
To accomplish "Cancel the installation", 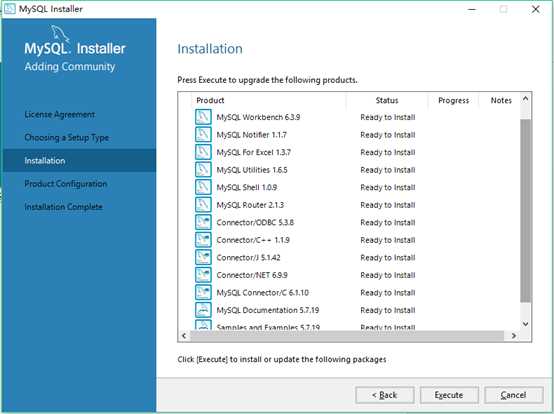I will [x=514, y=395].
